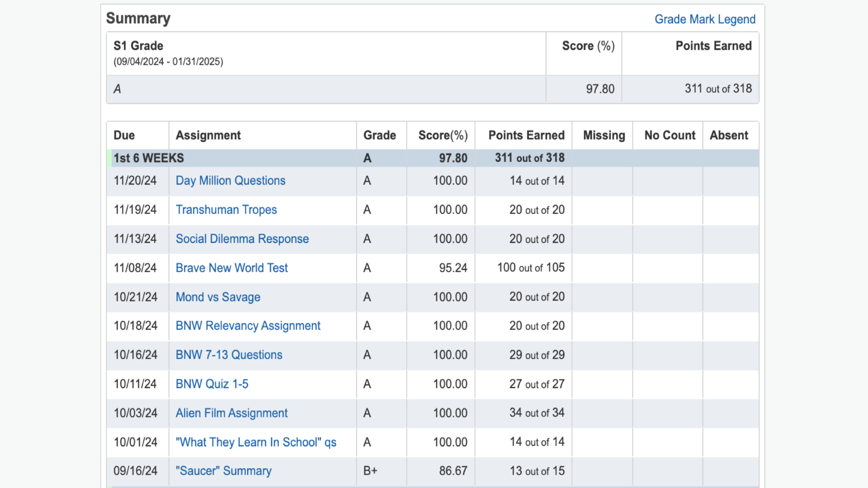Click the S1 Grade summary heading
Screen dimensions: 868x488
138,46
